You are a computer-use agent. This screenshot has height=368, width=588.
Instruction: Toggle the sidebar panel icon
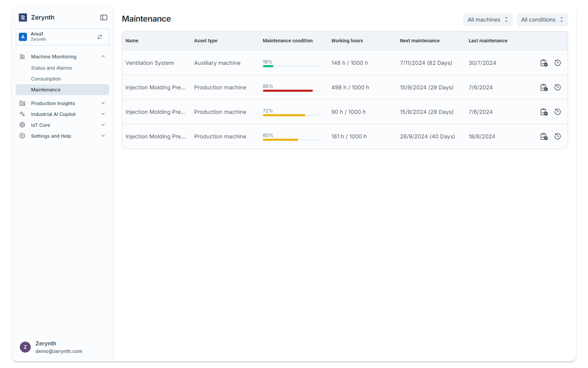(x=104, y=17)
